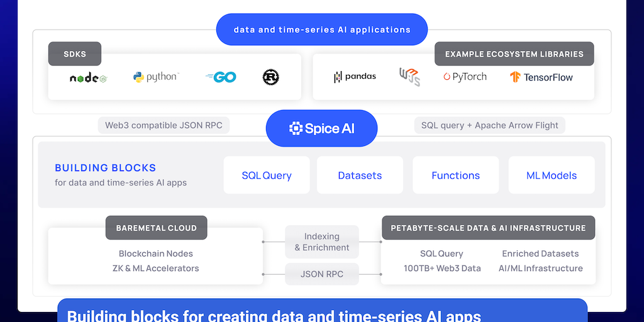Screen dimensions: 644x322
Task: Click the Blockchain Nodes text
Action: [x=156, y=254]
